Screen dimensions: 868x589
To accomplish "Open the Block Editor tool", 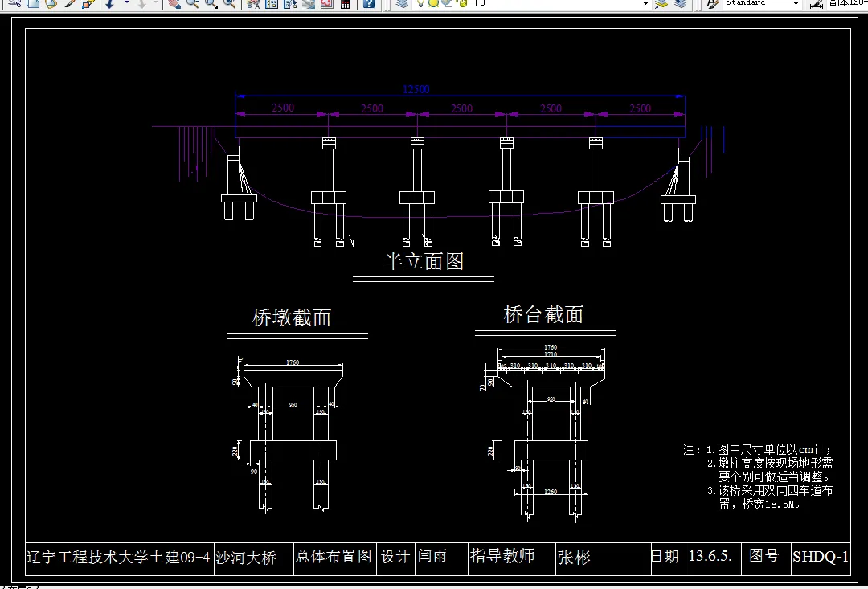I will 88,3.
